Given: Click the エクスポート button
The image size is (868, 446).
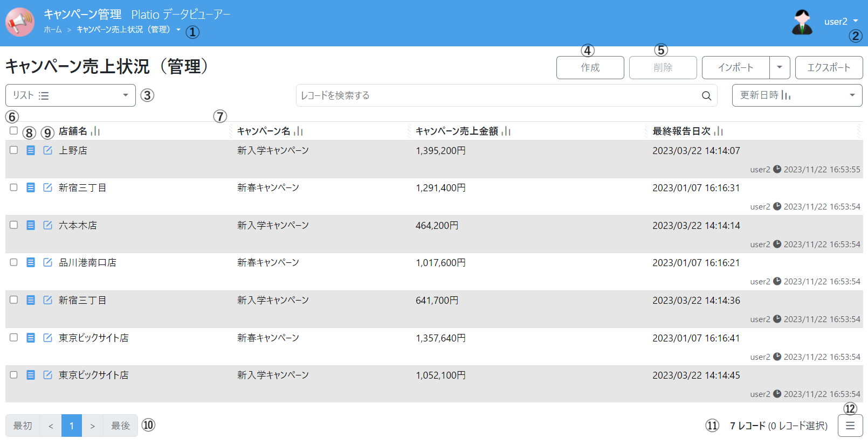Looking at the screenshot, I should 829,67.
